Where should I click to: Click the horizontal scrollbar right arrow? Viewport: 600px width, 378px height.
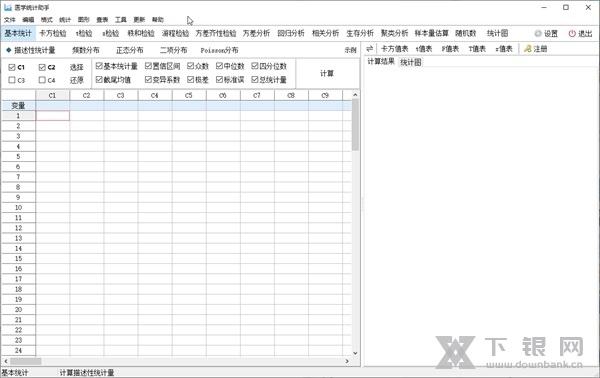[347, 361]
